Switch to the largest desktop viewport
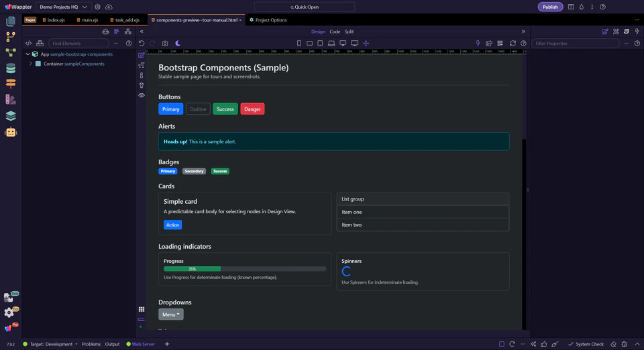 pyautogui.click(x=354, y=43)
